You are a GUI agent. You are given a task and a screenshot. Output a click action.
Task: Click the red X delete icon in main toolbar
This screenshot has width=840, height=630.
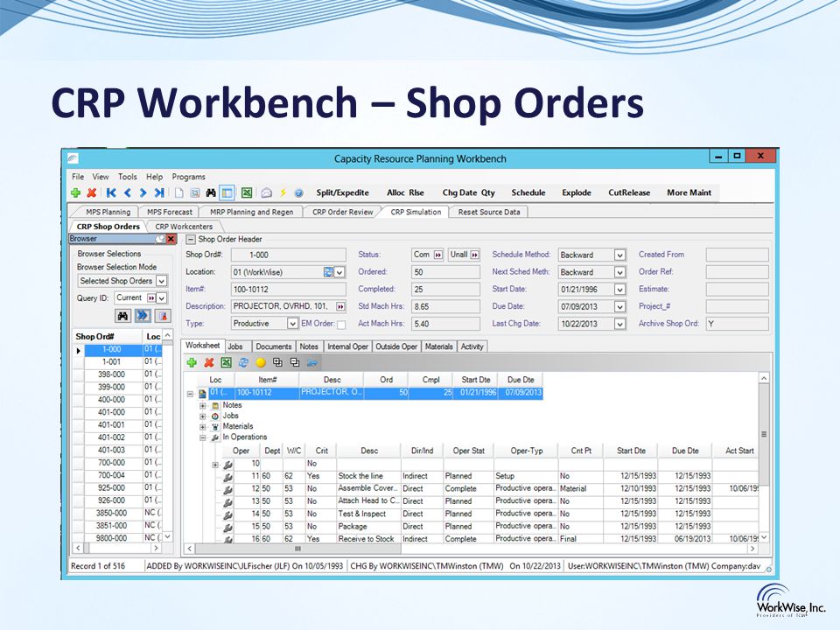92,192
